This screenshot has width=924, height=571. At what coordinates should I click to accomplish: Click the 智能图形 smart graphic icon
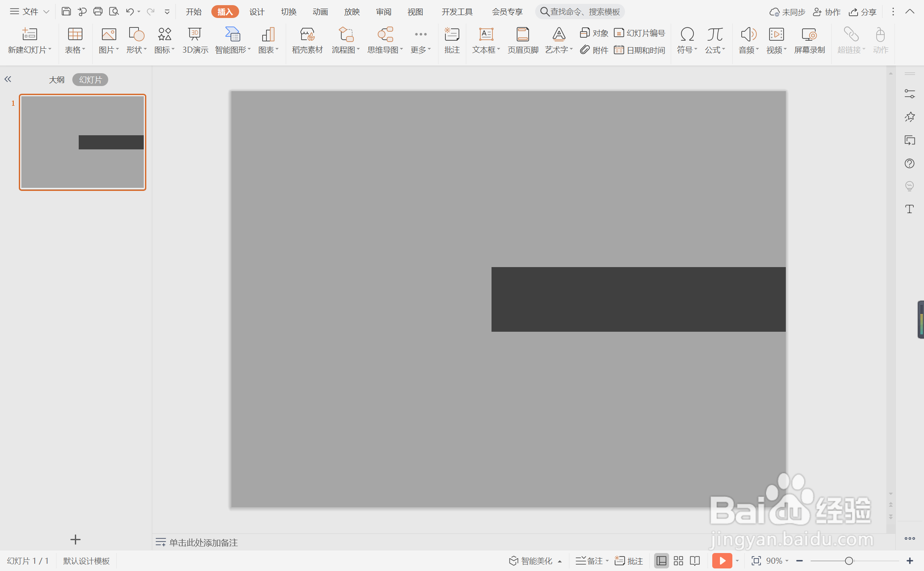[x=233, y=34]
